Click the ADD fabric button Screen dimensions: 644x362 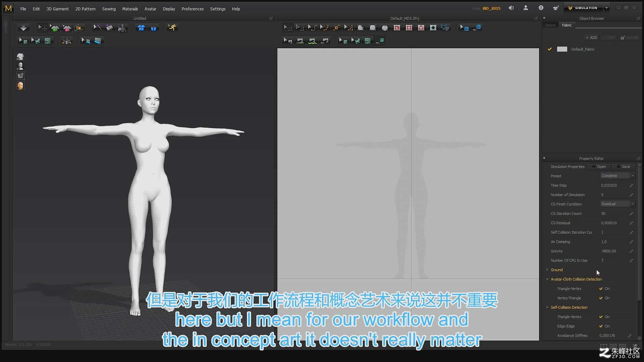[591, 38]
